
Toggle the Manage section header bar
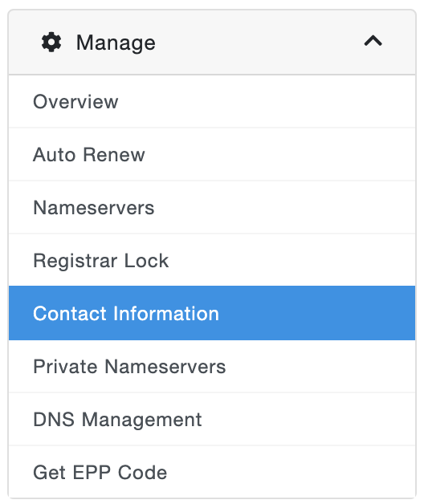[212, 43]
